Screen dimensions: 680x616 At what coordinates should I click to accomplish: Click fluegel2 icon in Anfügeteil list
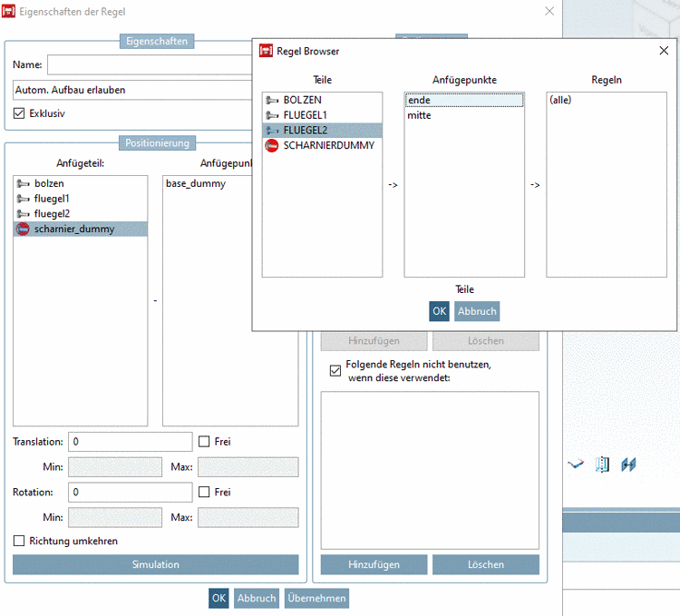pyautogui.click(x=23, y=214)
